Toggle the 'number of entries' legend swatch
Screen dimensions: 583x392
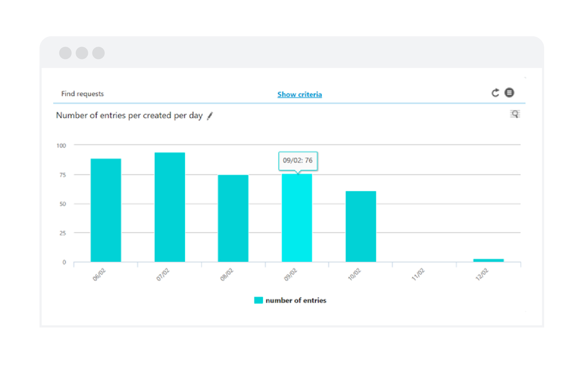[x=258, y=300]
